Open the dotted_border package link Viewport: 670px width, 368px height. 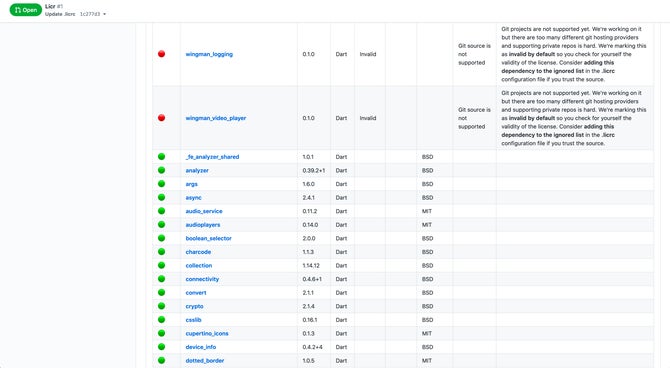click(205, 361)
